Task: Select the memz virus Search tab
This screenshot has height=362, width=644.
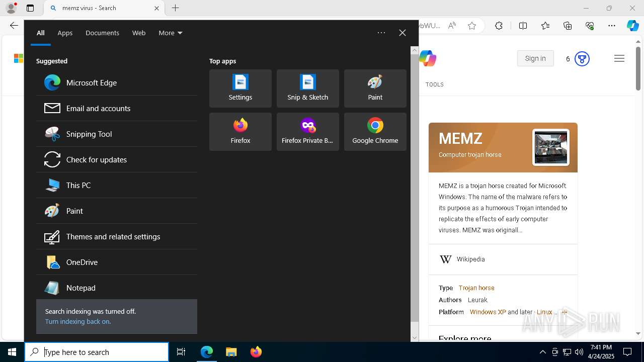Action: click(103, 8)
